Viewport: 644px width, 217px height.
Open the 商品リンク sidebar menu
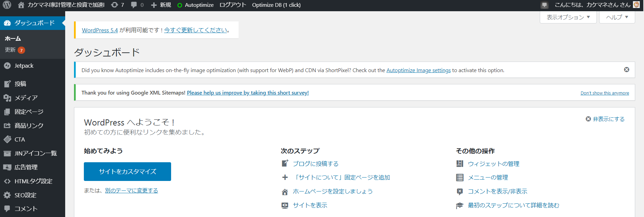click(x=33, y=126)
